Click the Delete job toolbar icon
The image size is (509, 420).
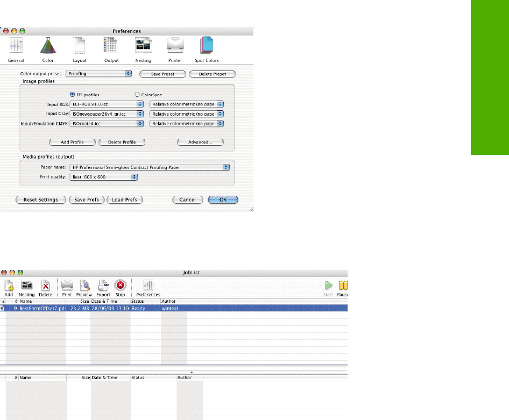click(45, 287)
